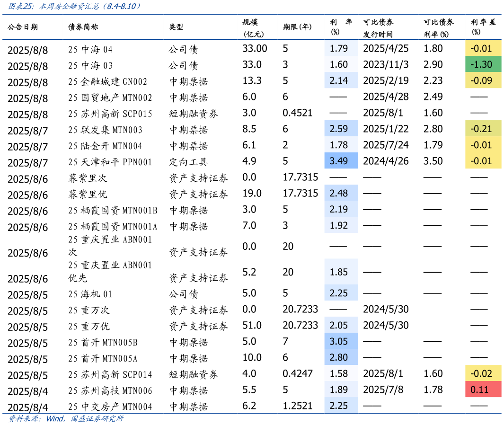Image resolution: width=504 pixels, height=425 pixels.
Task: Click comparable issue date 2025/4/25
Action: pos(386,49)
